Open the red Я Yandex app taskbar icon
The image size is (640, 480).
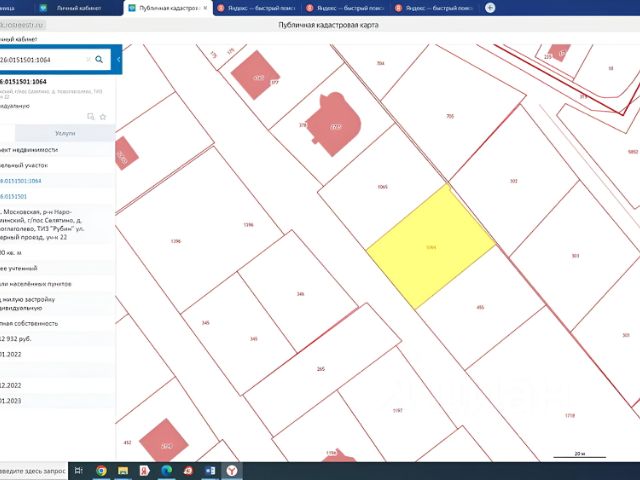(x=144, y=471)
